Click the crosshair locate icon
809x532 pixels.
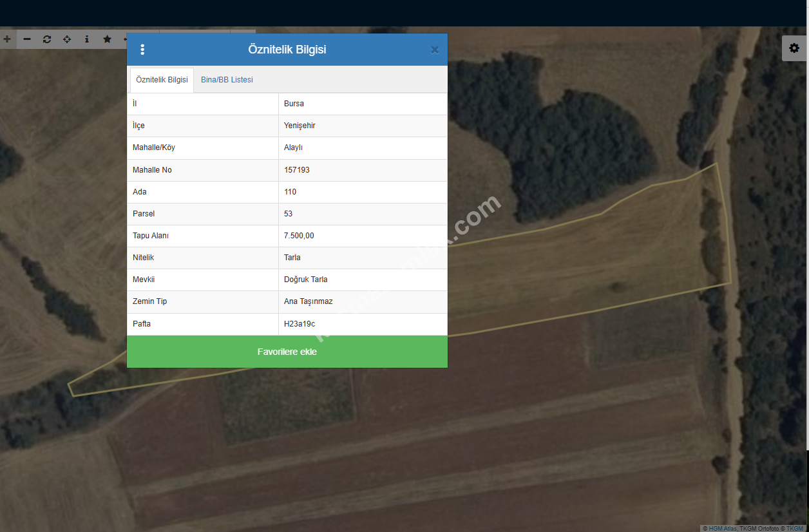point(67,39)
